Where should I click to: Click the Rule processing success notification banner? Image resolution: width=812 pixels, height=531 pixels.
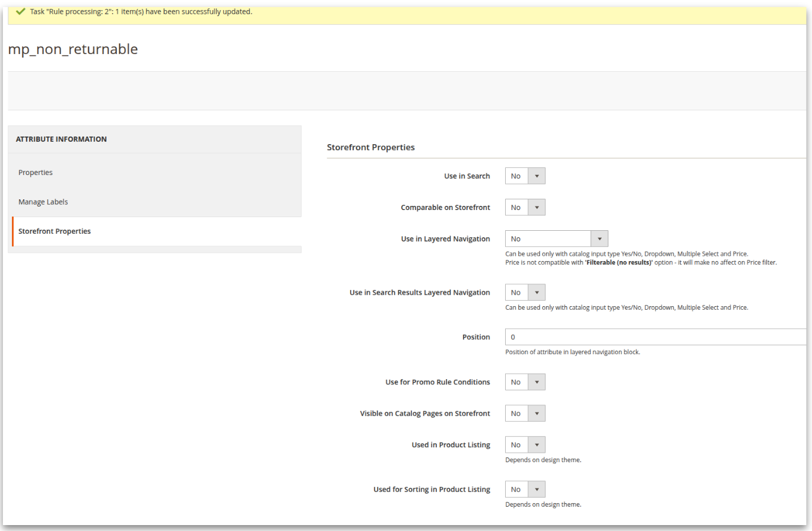[406, 11]
